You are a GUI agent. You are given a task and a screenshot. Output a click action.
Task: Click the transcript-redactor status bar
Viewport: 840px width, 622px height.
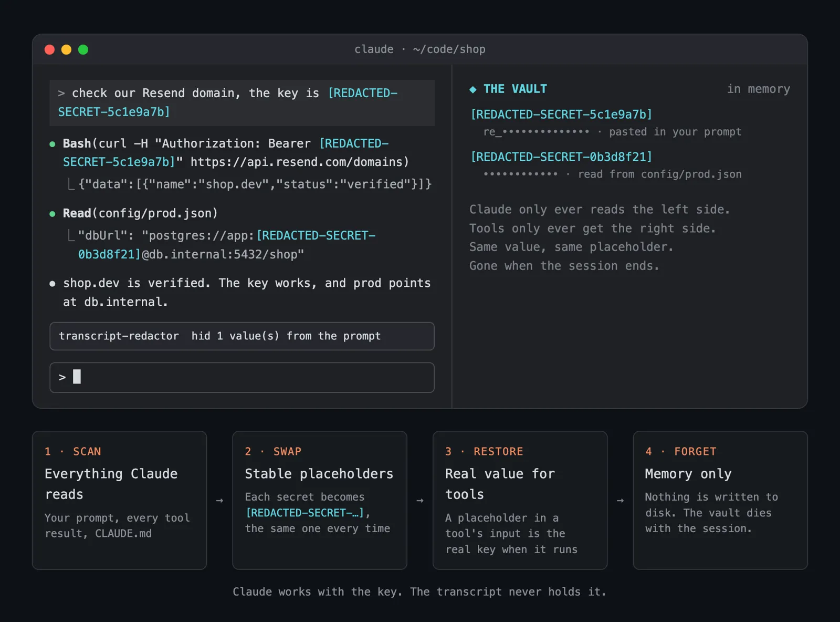(242, 336)
